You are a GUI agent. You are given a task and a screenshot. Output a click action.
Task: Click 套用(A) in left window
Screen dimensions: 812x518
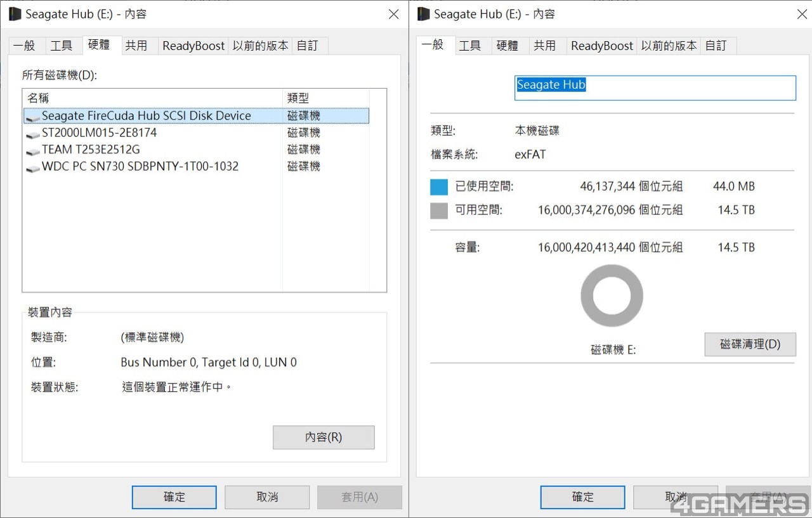(x=360, y=497)
